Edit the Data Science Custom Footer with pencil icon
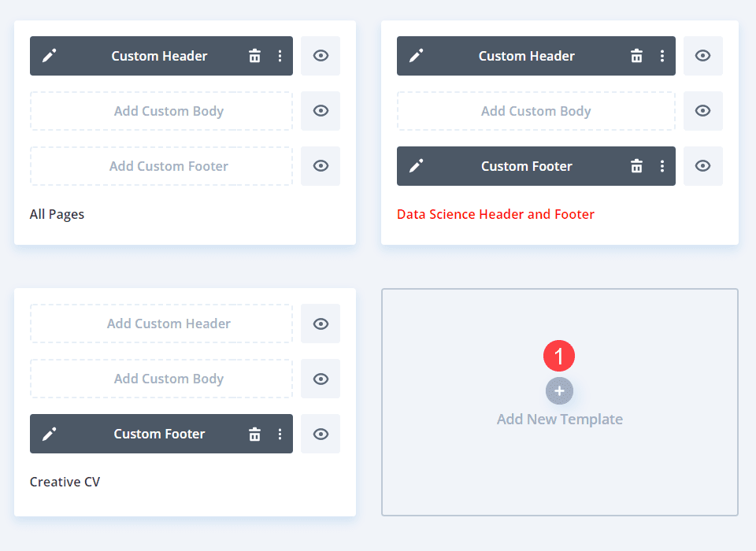 (417, 166)
